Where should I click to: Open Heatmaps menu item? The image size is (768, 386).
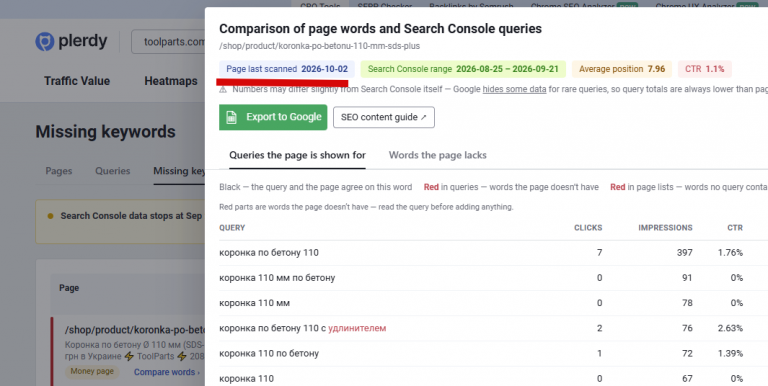(x=171, y=81)
